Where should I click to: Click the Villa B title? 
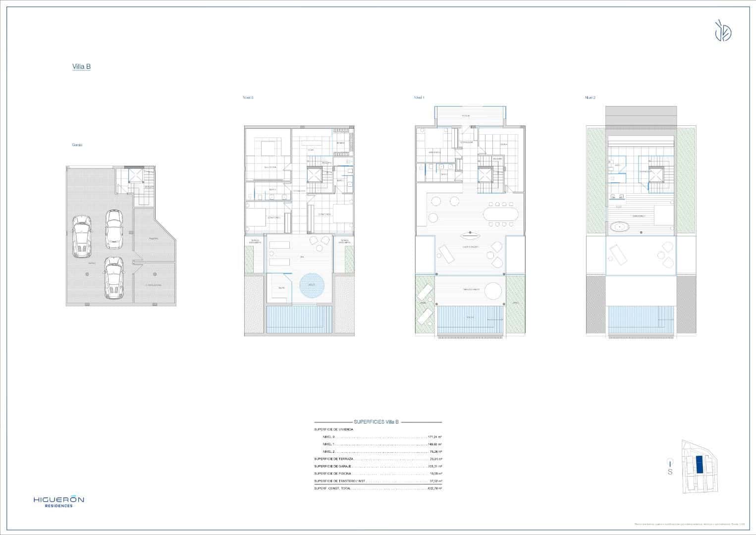(x=81, y=66)
